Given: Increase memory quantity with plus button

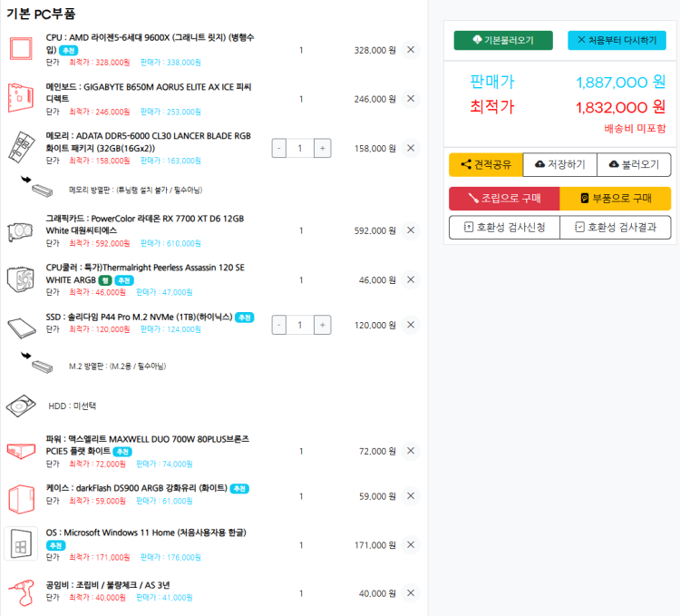Looking at the screenshot, I should (x=322, y=148).
